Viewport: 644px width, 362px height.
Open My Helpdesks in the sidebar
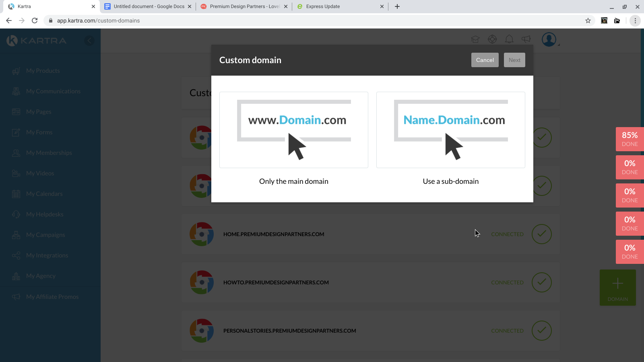(45, 214)
